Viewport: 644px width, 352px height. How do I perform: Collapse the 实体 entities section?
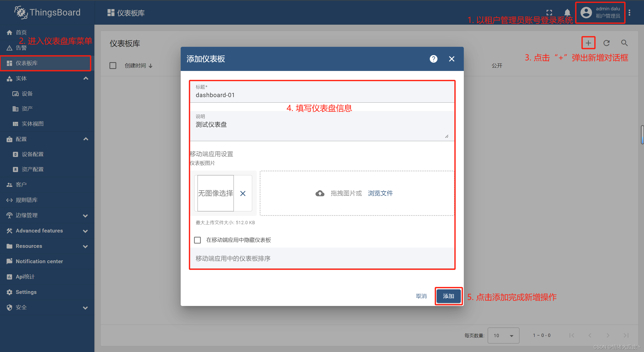[86, 79]
